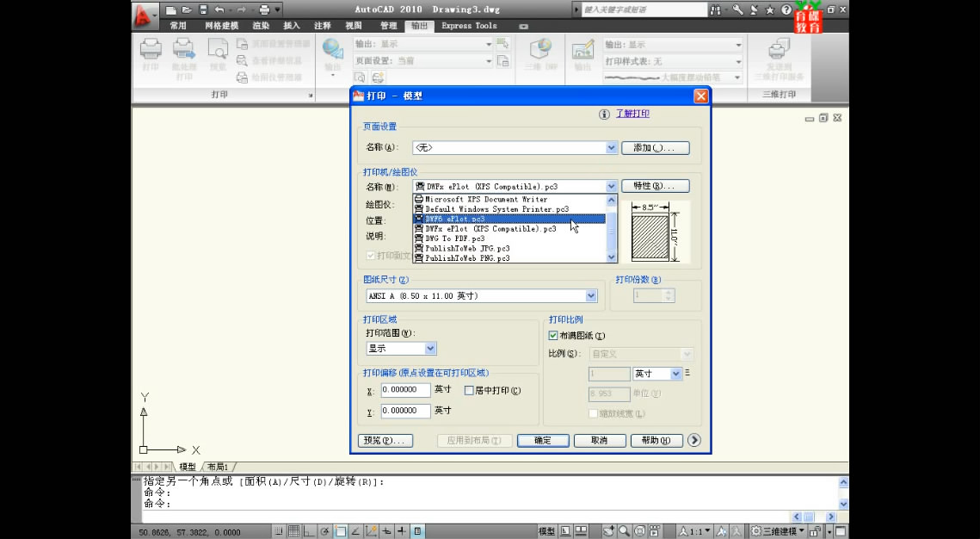This screenshot has height=539, width=980.
Task: Switch to the 布局1 layout tab
Action: point(219,467)
